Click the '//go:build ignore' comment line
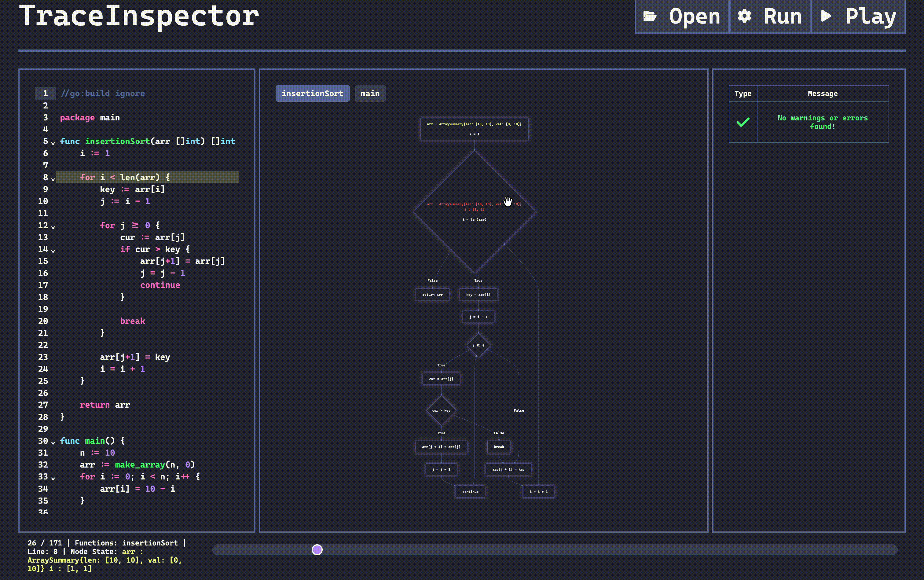The height and width of the screenshot is (580, 924). click(x=102, y=93)
